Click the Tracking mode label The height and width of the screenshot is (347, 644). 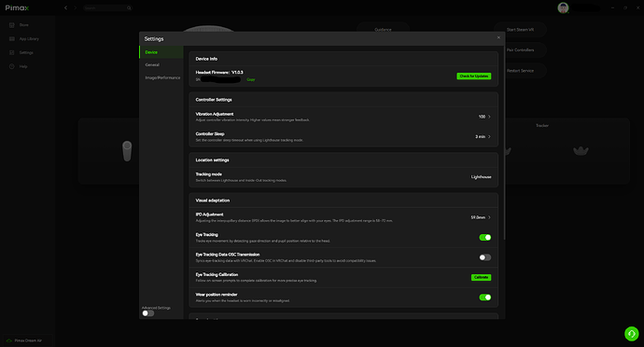[209, 174]
